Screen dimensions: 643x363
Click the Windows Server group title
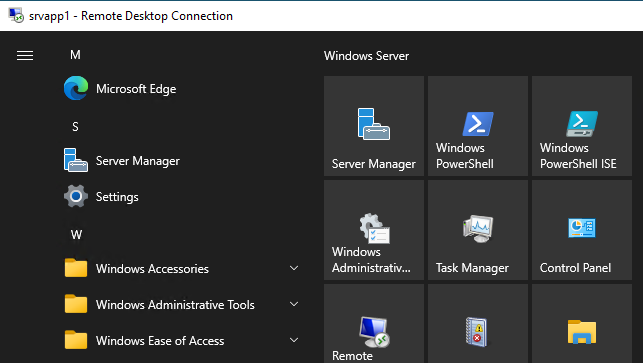coord(366,56)
